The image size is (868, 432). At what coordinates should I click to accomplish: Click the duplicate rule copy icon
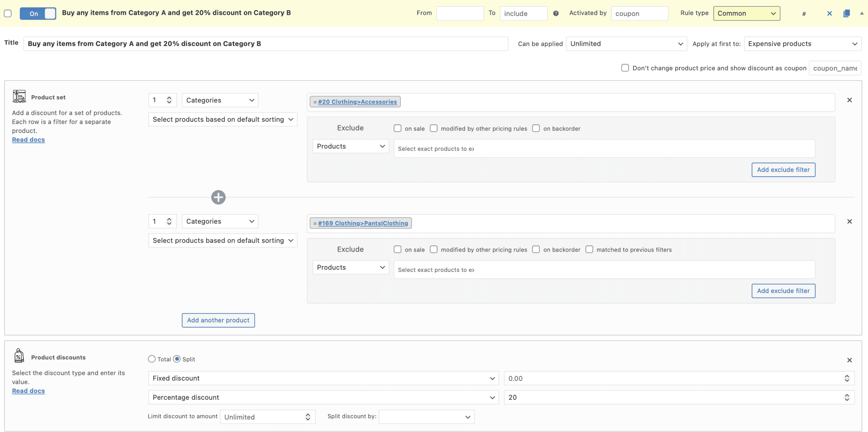pos(846,14)
